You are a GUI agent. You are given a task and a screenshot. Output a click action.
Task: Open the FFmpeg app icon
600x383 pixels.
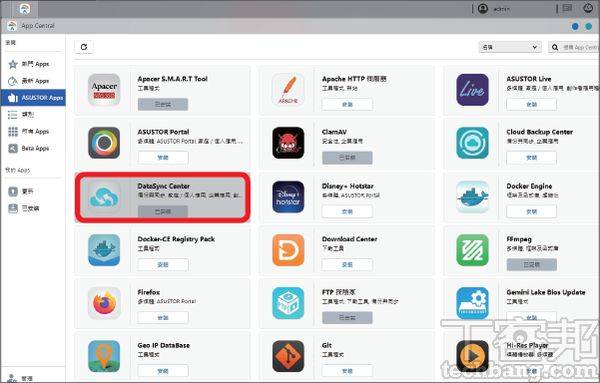(472, 250)
